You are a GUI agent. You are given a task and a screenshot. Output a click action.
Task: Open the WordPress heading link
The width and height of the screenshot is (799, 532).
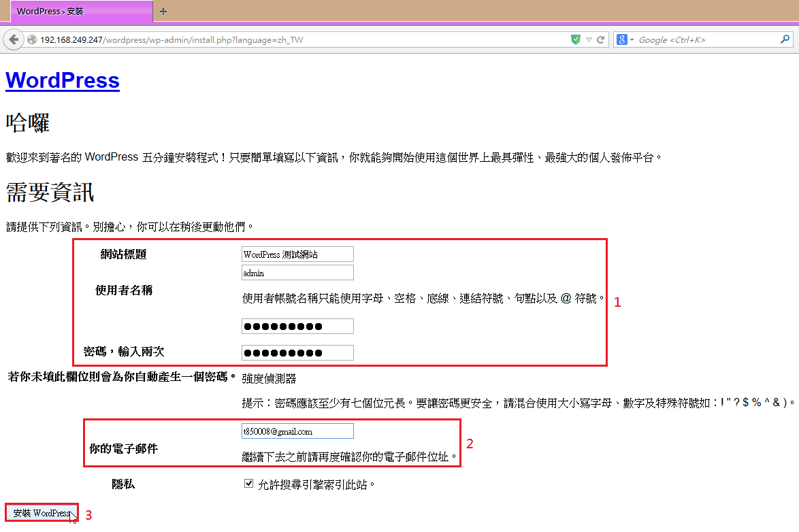coord(63,80)
